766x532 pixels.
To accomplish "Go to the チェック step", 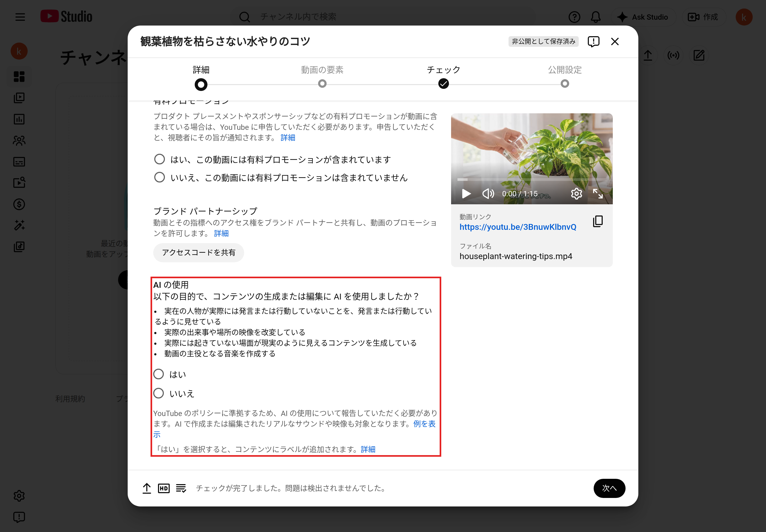I will pyautogui.click(x=443, y=77).
